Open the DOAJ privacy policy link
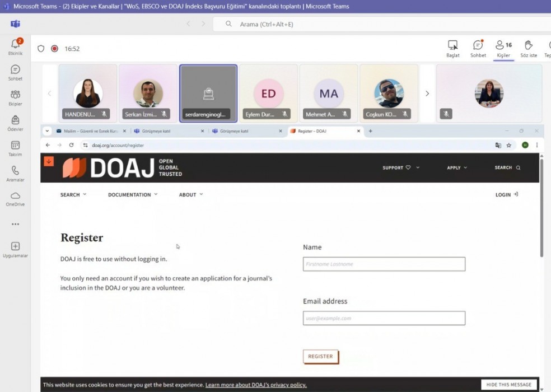551x392 pixels. click(256, 385)
